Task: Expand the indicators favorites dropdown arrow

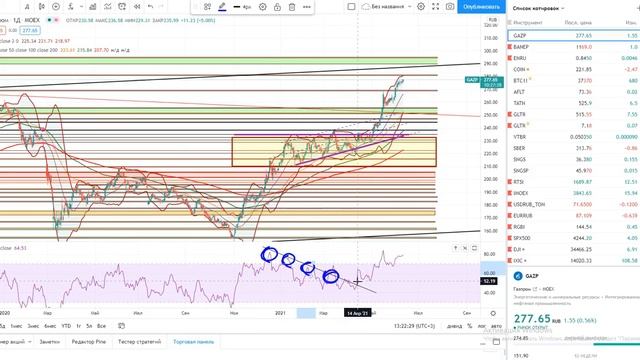Action: click(x=81, y=7)
